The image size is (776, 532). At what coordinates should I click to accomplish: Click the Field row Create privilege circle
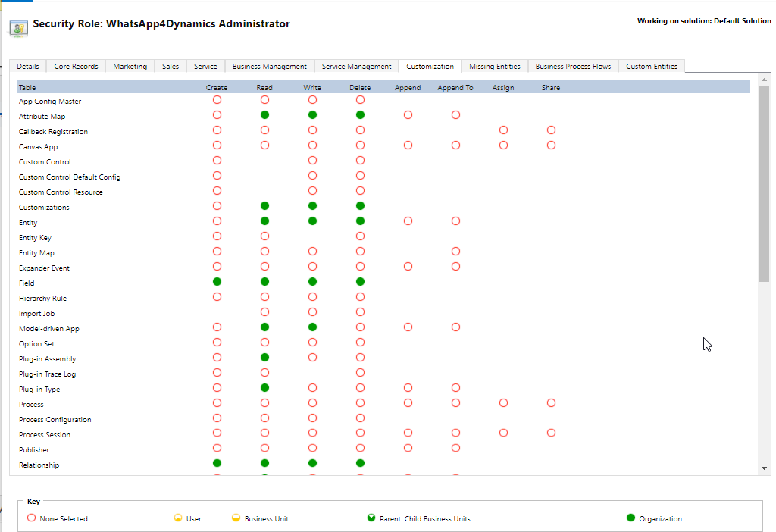tap(217, 282)
